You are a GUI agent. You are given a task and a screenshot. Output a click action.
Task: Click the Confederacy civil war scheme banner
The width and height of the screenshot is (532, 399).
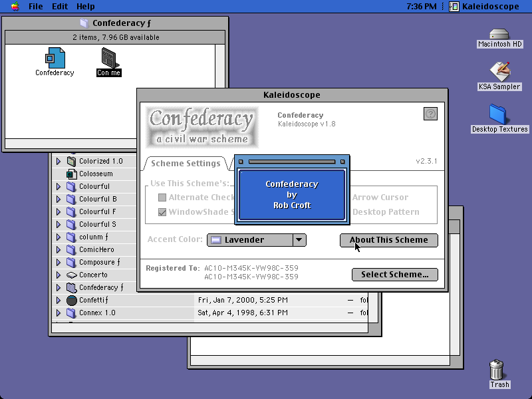pyautogui.click(x=202, y=127)
